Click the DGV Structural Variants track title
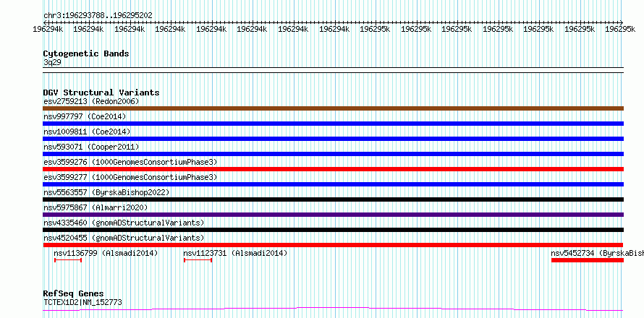 tap(101, 93)
